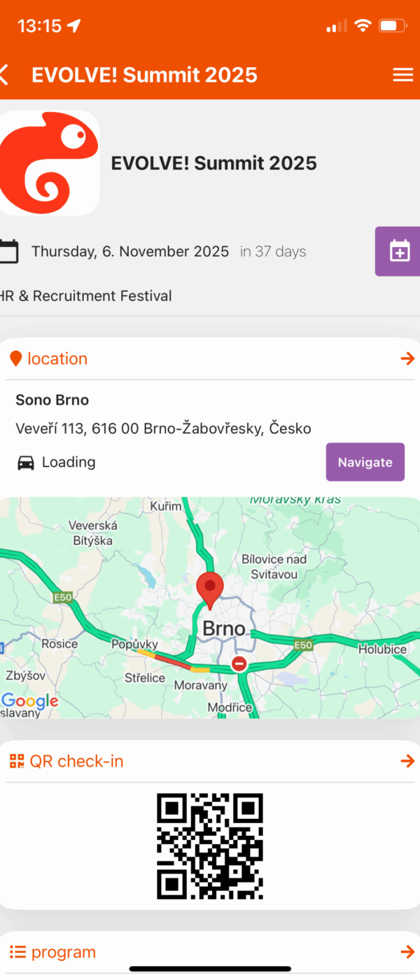This screenshot has width=420, height=980.
Task: Expand the location section arrow
Action: [407, 359]
